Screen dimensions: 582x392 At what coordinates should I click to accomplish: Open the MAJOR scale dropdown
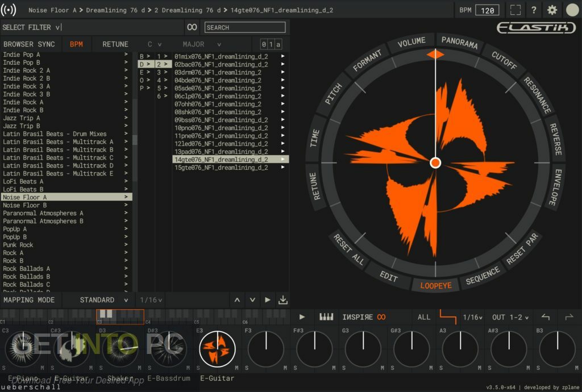[202, 44]
